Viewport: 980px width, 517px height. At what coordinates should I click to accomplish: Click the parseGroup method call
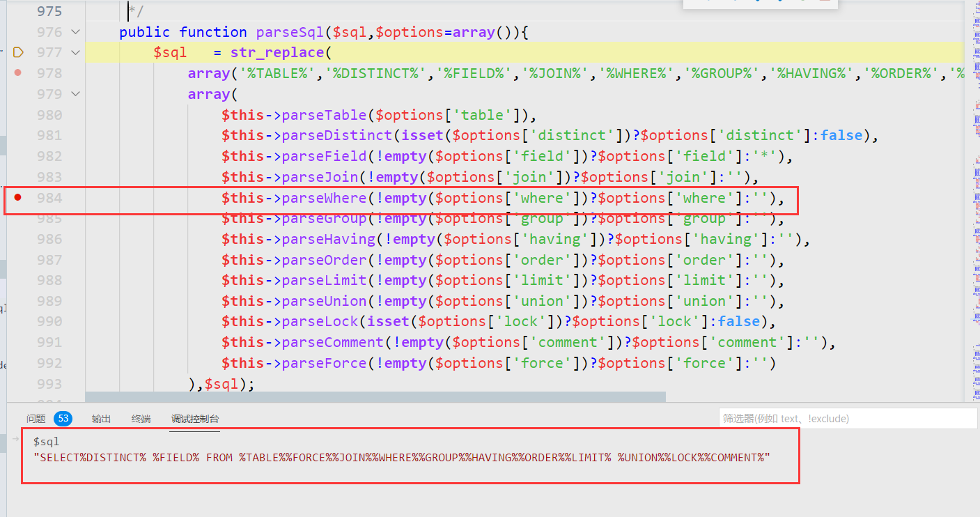click(x=324, y=218)
